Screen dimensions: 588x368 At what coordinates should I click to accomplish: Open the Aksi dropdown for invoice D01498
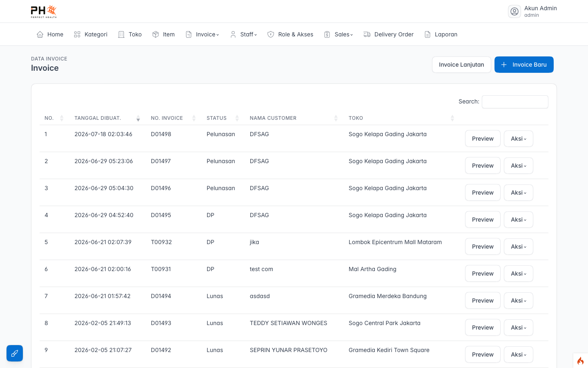(x=519, y=139)
